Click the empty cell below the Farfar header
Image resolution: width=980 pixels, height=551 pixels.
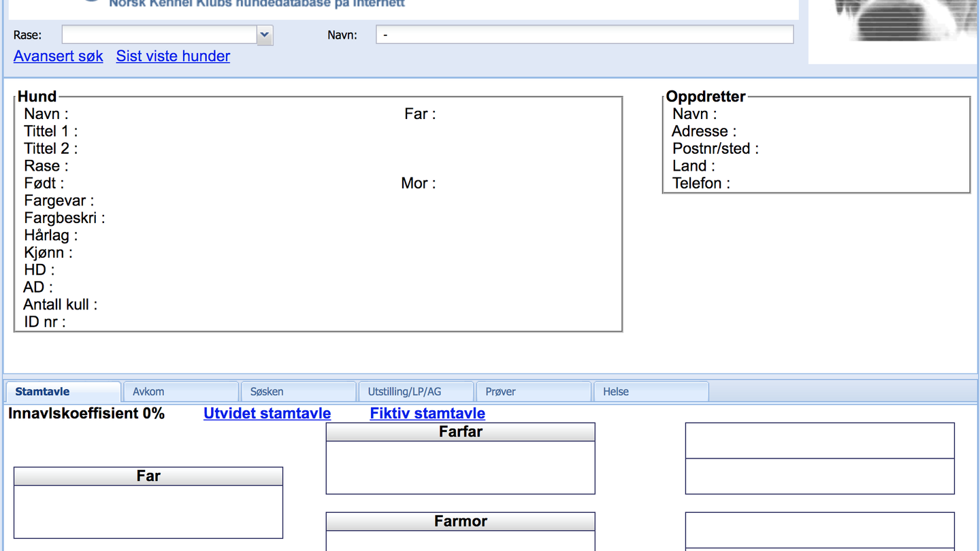(461, 467)
